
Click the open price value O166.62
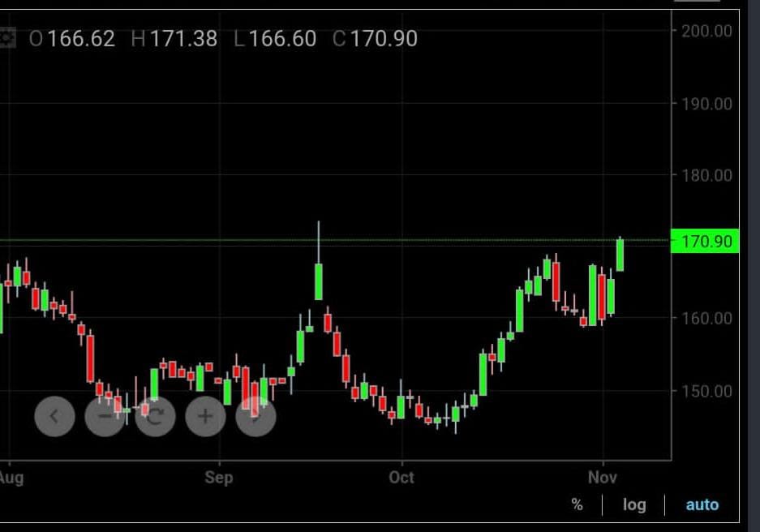coord(72,38)
